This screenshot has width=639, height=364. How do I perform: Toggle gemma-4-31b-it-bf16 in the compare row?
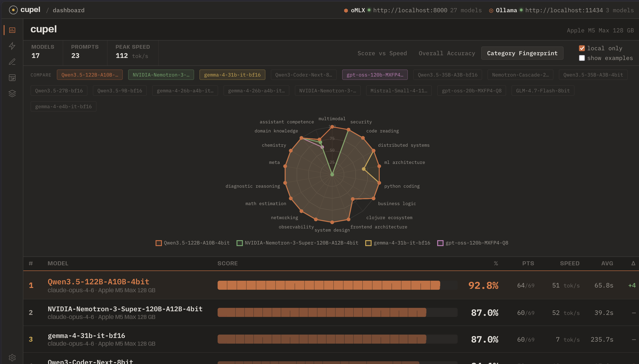[232, 74]
